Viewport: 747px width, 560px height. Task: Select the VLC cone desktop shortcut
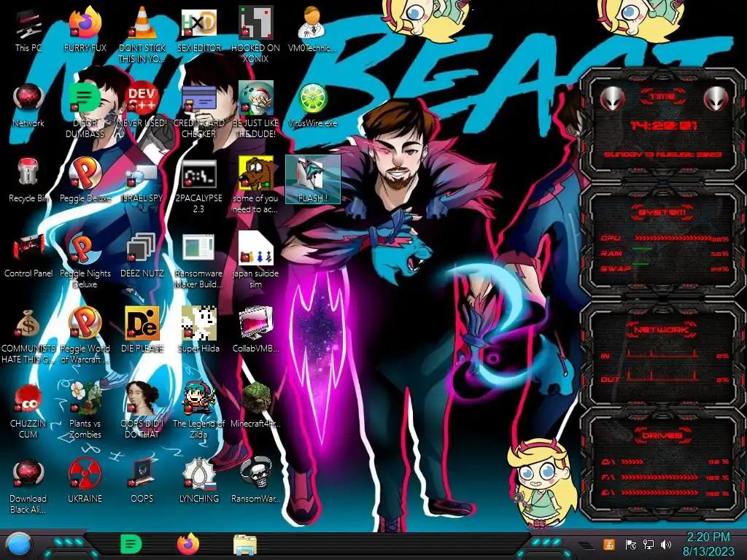[142, 35]
